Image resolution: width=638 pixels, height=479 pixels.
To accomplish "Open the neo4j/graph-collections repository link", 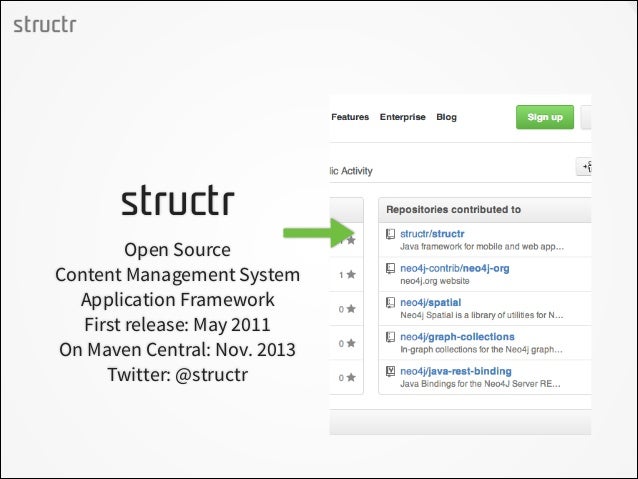I will (457, 337).
